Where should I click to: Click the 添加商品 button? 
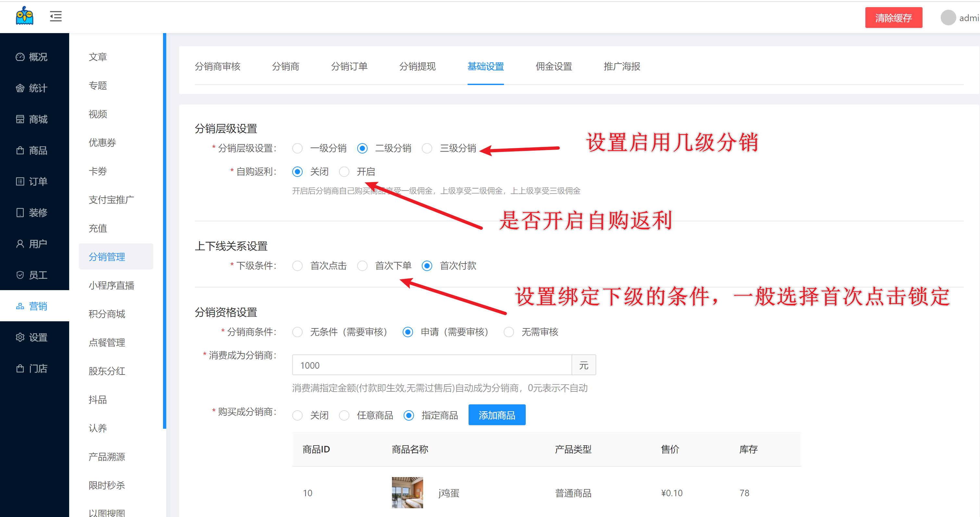(x=496, y=415)
